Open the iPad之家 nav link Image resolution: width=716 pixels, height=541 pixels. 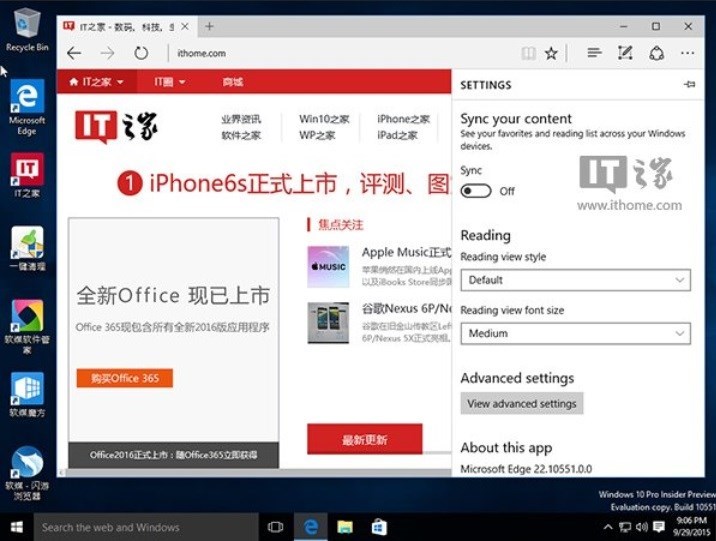(x=397, y=135)
